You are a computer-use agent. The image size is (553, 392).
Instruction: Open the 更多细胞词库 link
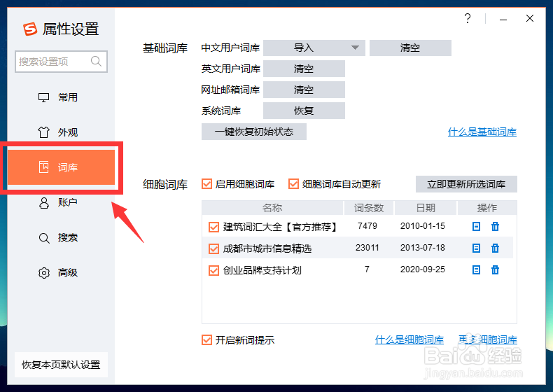pyautogui.click(x=488, y=339)
